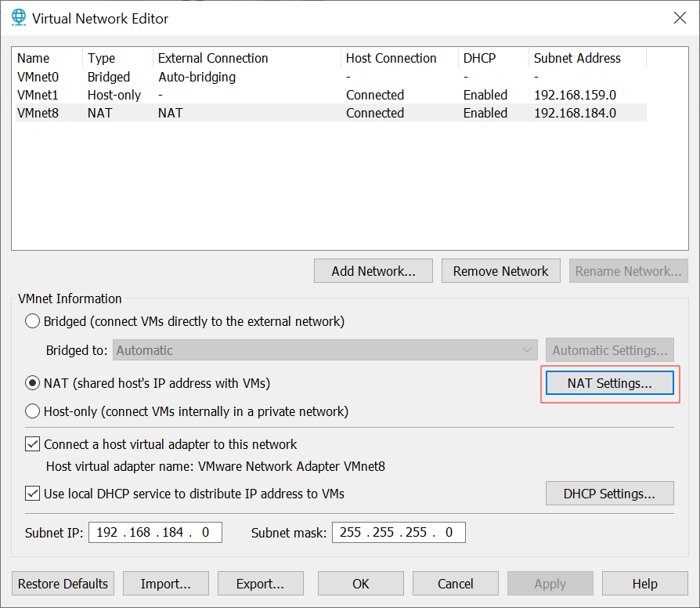Click the External Connection column header
This screenshot has height=608, width=700.
pyautogui.click(x=247, y=58)
